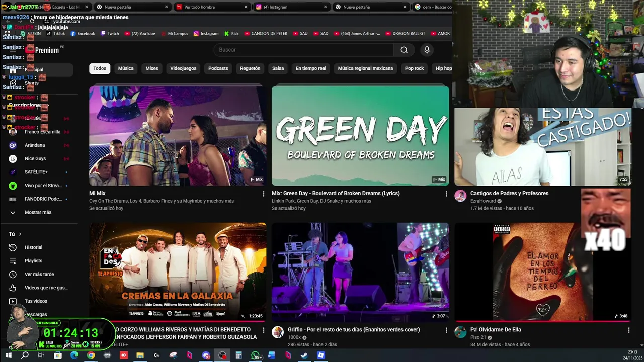
Task: Expand the Tú section chevron
Action: 20,234
